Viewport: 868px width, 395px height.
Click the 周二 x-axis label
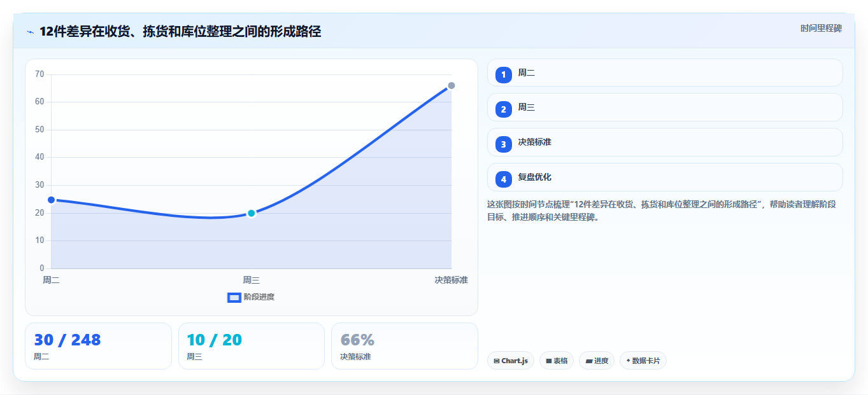tap(52, 280)
